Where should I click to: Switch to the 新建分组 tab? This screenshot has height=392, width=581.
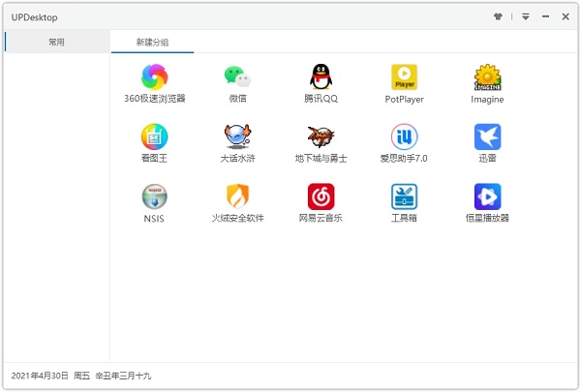tap(152, 42)
